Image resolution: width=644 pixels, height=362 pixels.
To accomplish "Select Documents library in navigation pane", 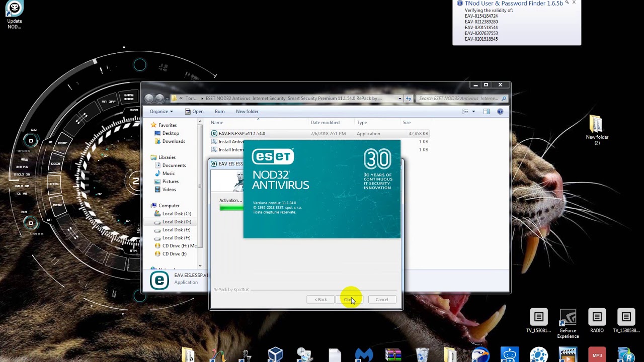I will click(174, 165).
